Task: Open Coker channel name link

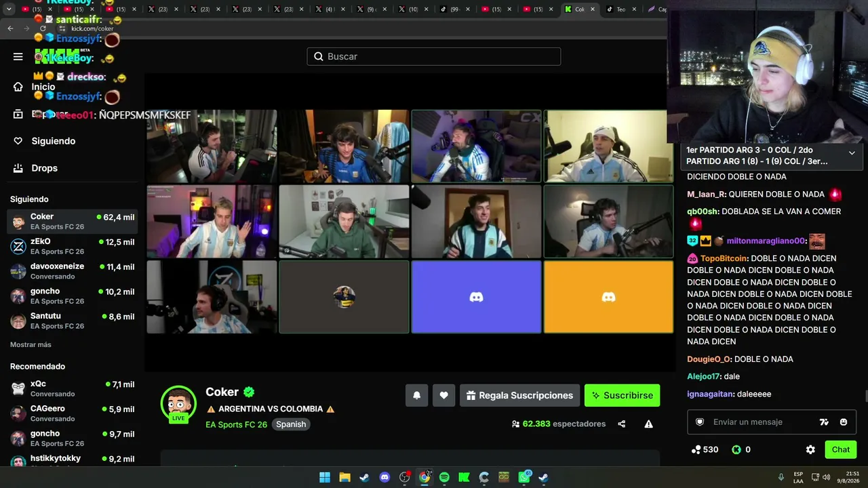Action: pos(222,392)
